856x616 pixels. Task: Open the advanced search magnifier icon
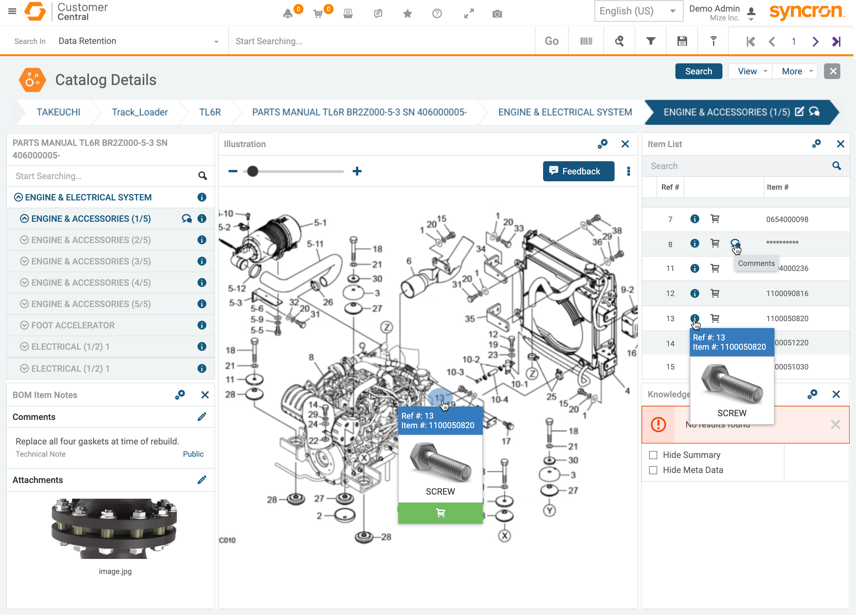pyautogui.click(x=619, y=41)
